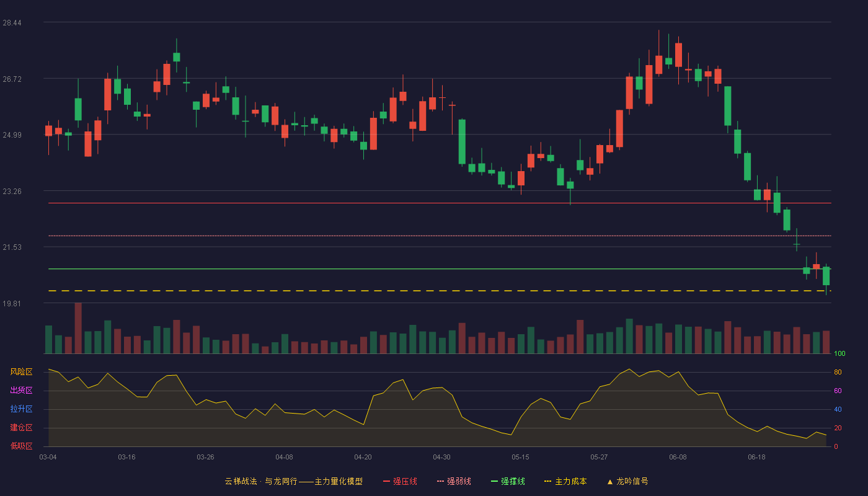Select the 建仓区 zone label
Viewport: 868px width, 496px height.
click(21, 428)
